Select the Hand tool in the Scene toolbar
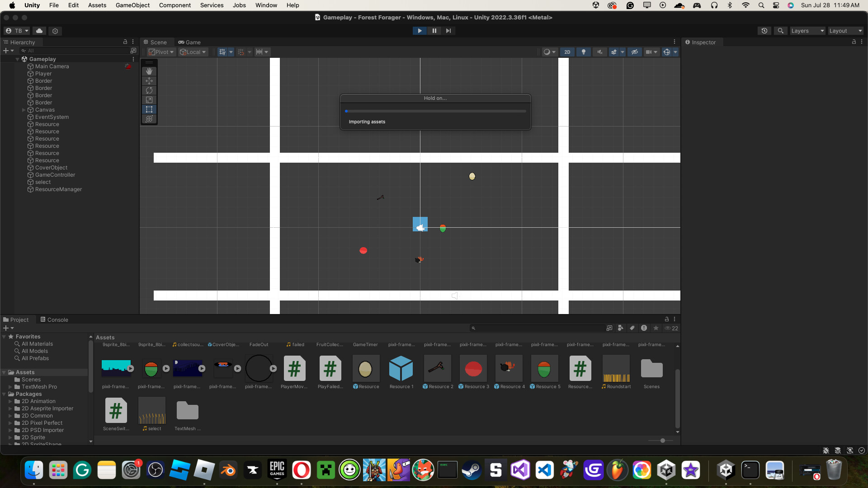Viewport: 868px width, 488px height. click(x=149, y=71)
